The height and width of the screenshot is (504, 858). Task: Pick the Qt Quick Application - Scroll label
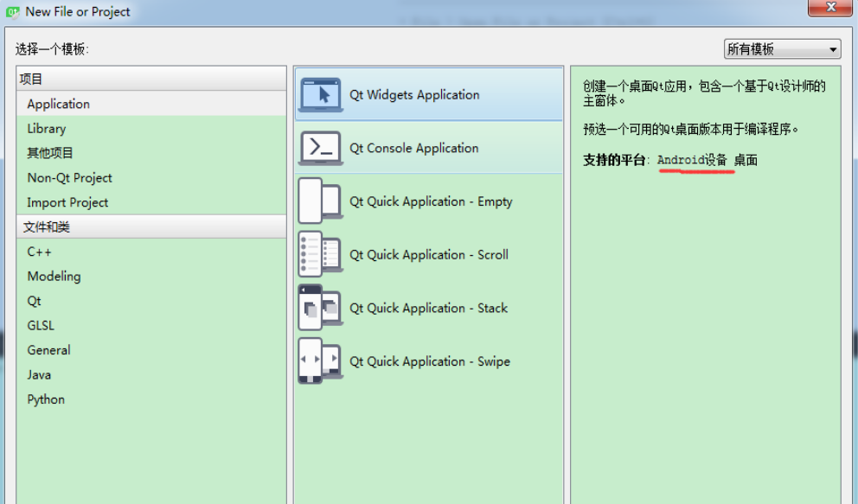coord(429,255)
